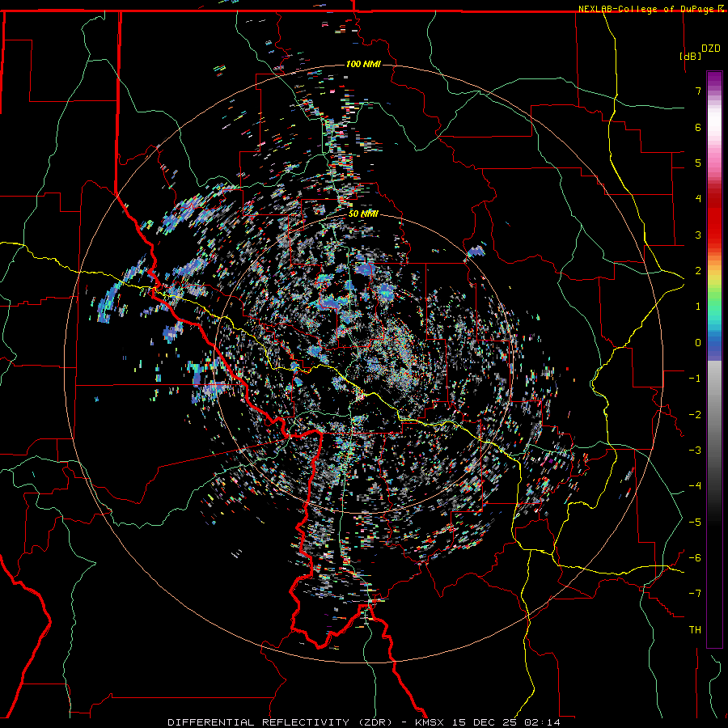Click the 0 value on color scale
Screen dimensions: 728x728
(x=698, y=343)
